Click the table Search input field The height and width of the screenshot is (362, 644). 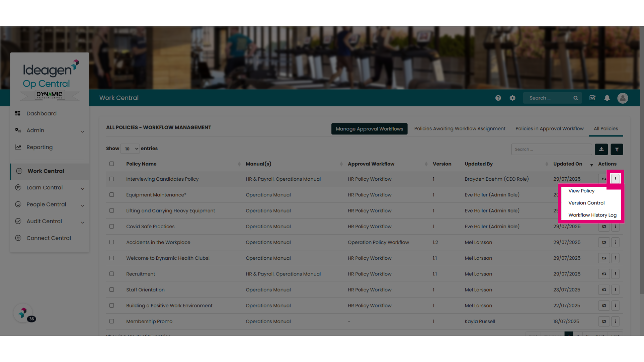[x=551, y=149]
